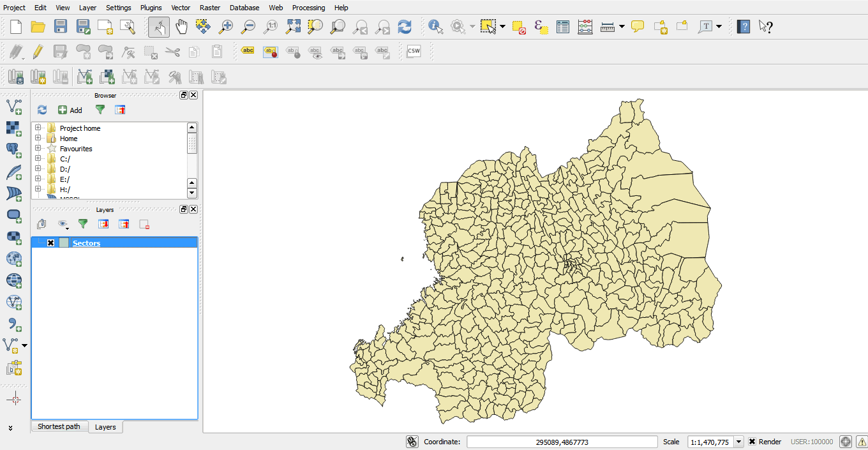Open the Vector menu
The image size is (868, 450).
coord(181,8)
